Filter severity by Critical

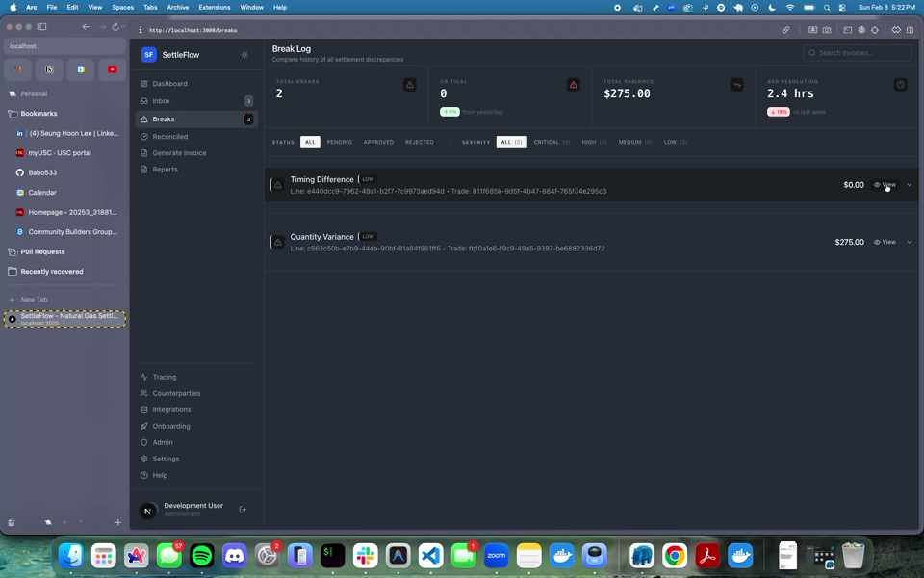point(552,142)
